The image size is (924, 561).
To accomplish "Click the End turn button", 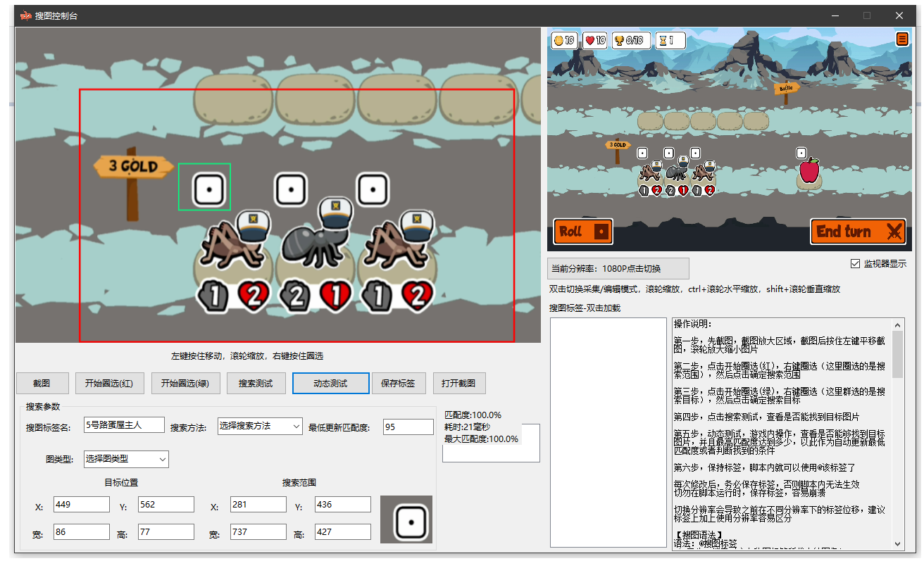I will [x=858, y=231].
